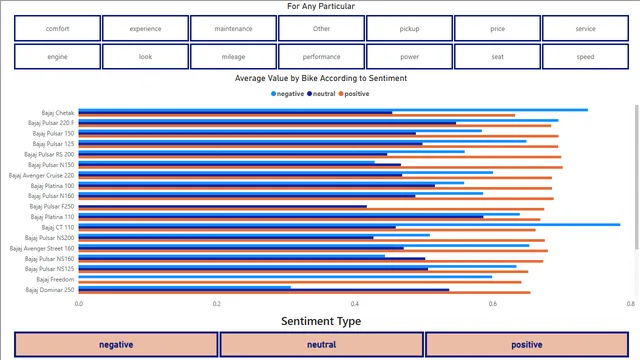Select the performance slicer button
Viewport: 640px width, 360px height.
[x=321, y=57]
